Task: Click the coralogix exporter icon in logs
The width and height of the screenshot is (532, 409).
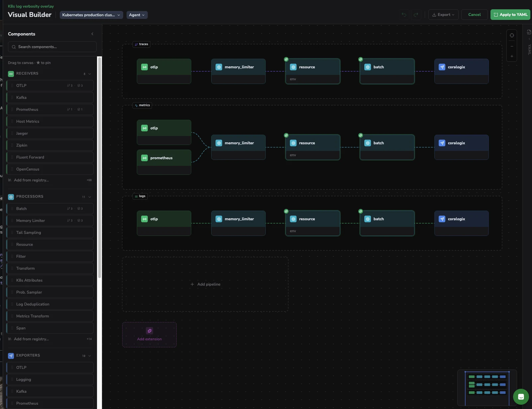Action: click(442, 219)
